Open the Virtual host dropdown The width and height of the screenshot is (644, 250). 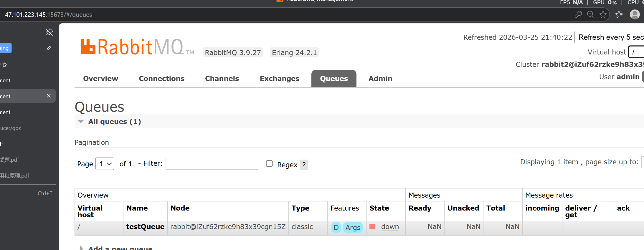tap(636, 52)
